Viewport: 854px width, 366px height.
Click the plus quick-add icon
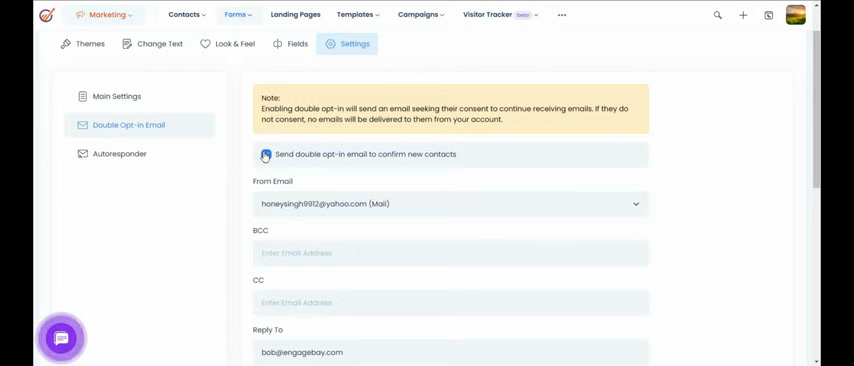click(x=743, y=15)
